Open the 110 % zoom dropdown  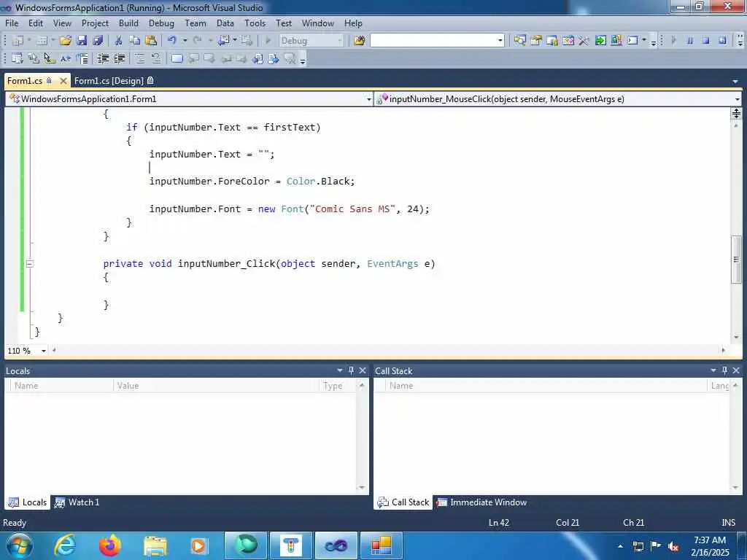43,351
